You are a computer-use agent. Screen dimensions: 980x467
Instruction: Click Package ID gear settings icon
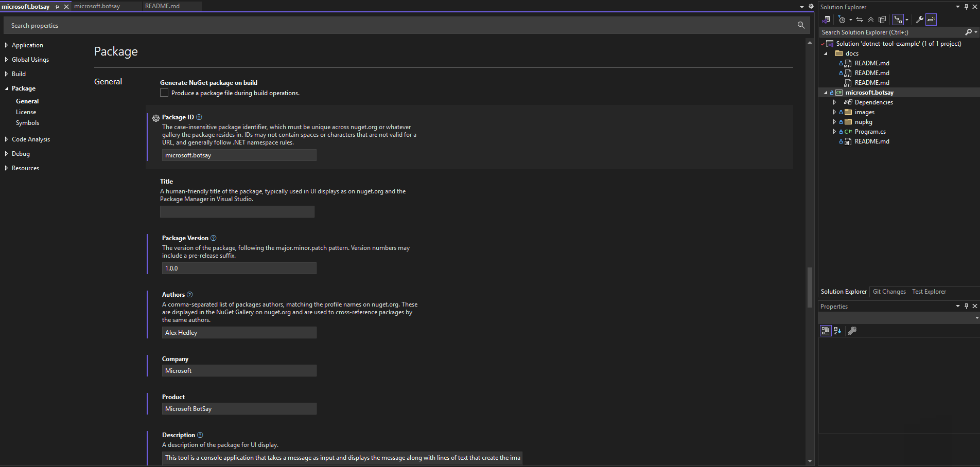(x=156, y=118)
